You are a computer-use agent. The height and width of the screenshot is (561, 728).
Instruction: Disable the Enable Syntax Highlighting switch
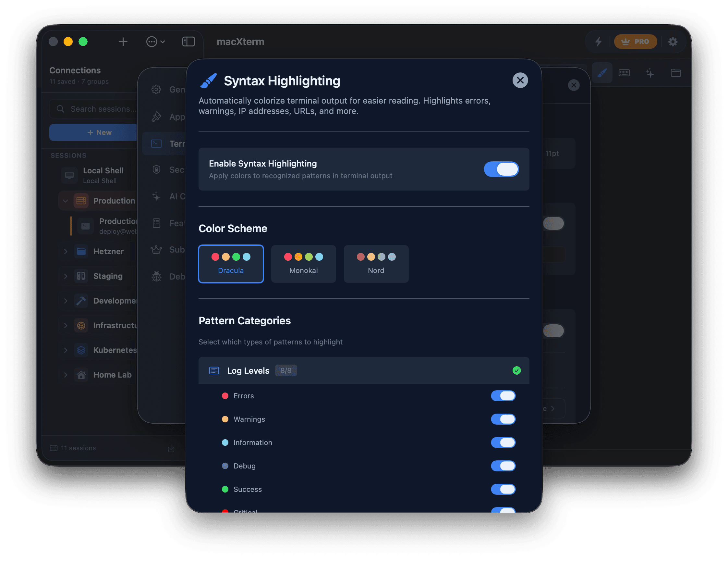tap(501, 169)
